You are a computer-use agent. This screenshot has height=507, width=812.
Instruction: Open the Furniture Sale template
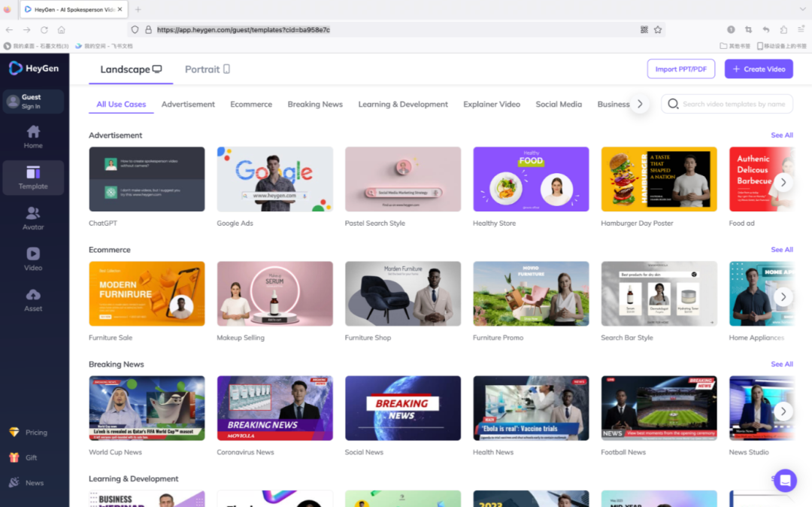pos(147,293)
